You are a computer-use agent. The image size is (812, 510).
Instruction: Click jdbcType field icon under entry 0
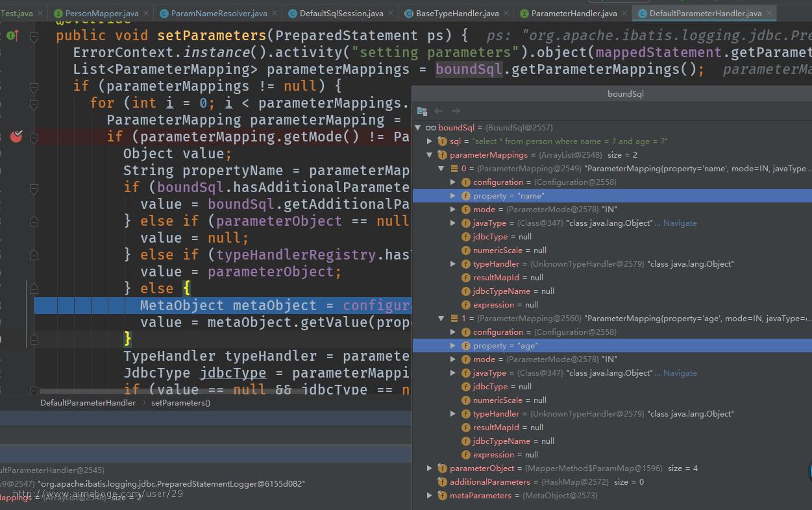[x=465, y=237]
